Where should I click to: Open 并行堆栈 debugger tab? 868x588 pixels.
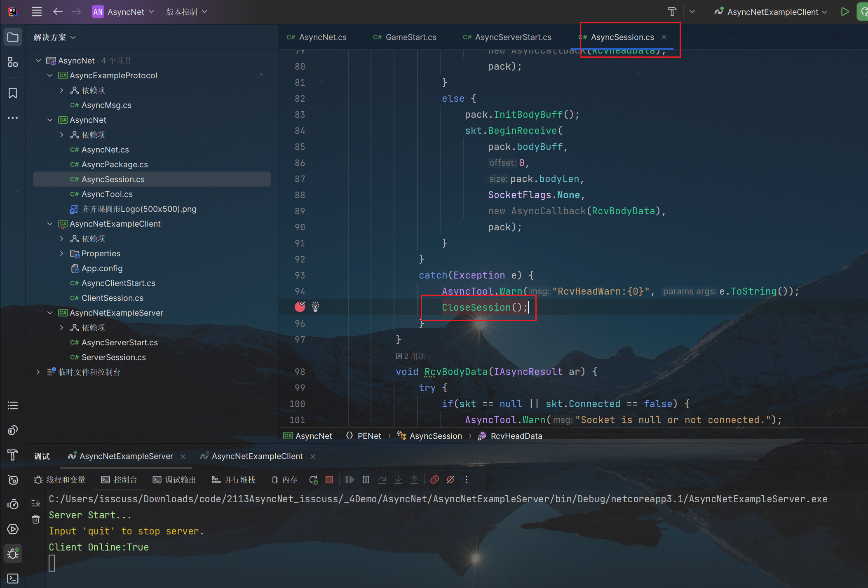234,480
